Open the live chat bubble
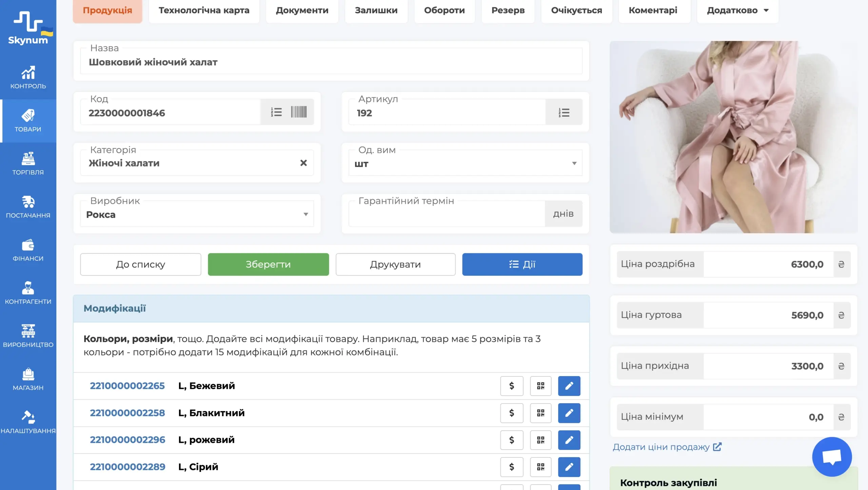Screen dimensions: 868x490 point(832,457)
